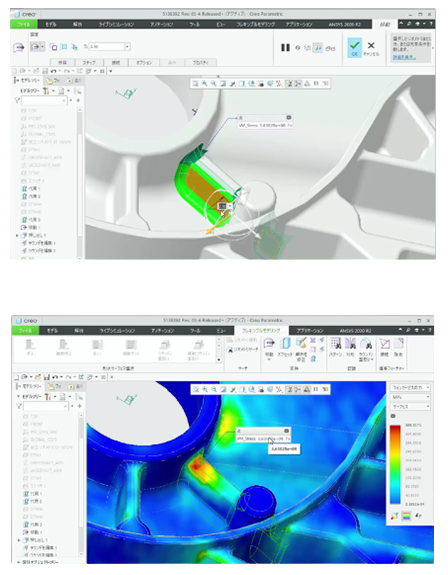Select ラウンドを編集 1 in upper window model tree
Screen dimensions: 448x575
click(38, 243)
